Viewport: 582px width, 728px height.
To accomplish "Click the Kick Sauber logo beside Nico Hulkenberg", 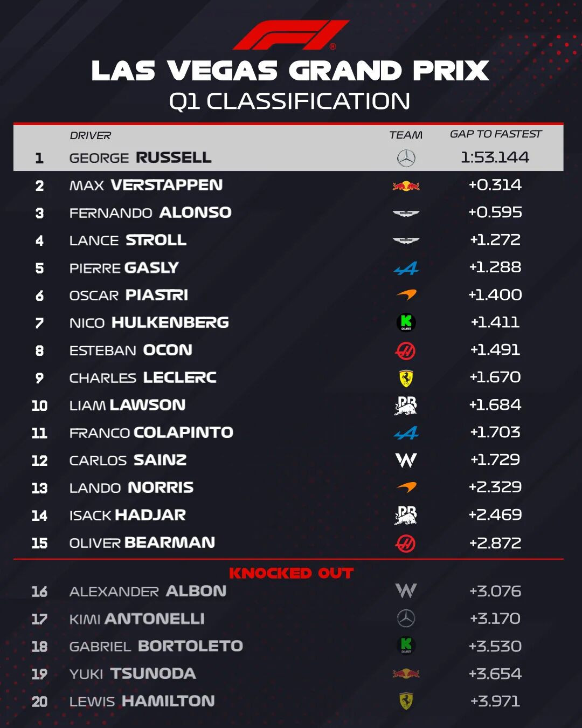I will click(x=406, y=322).
